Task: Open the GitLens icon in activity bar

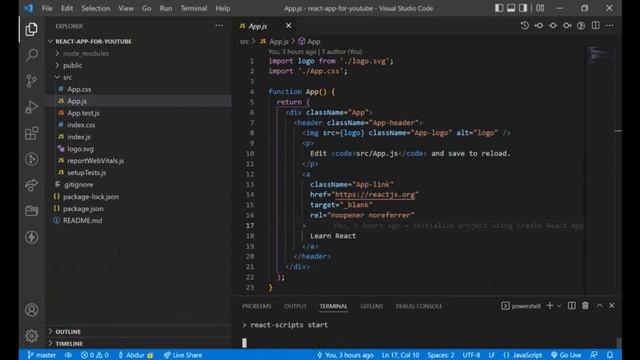Action: coord(31,159)
